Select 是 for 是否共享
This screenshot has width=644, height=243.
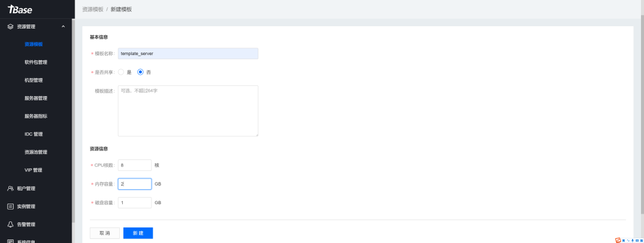point(121,72)
